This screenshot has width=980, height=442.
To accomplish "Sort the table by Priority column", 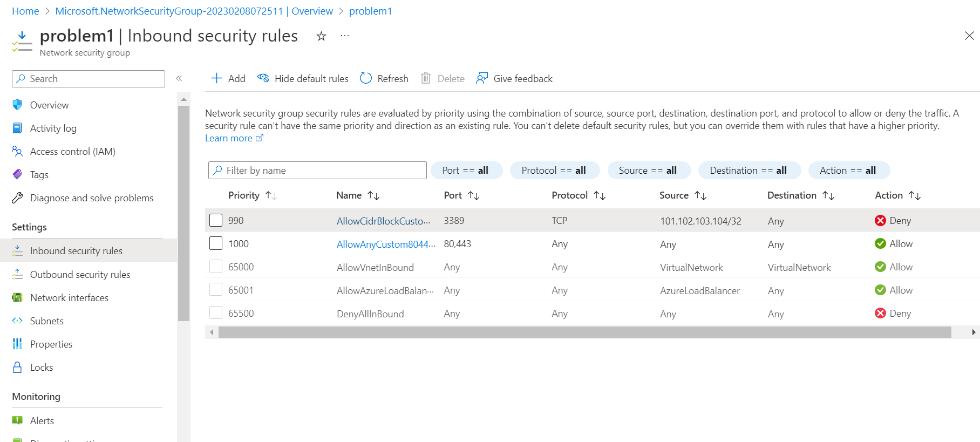I will click(x=253, y=195).
